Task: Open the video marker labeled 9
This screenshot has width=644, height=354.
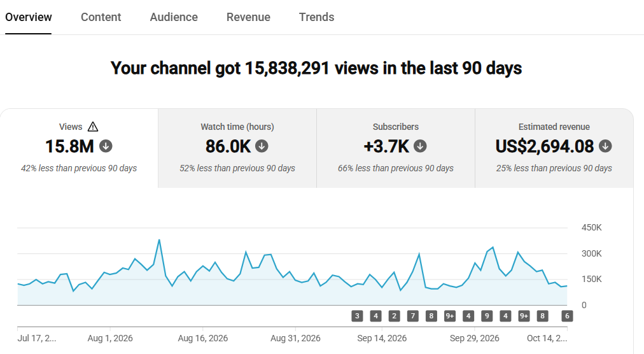Action: pyautogui.click(x=487, y=316)
